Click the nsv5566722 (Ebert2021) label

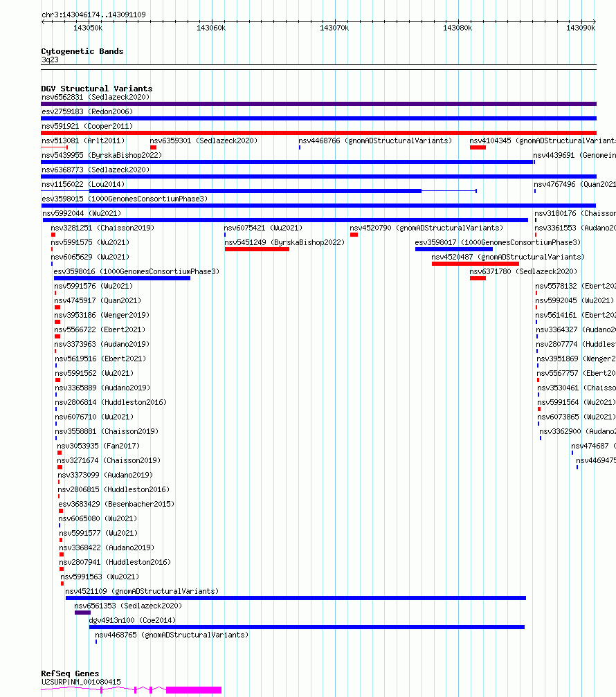point(100,329)
